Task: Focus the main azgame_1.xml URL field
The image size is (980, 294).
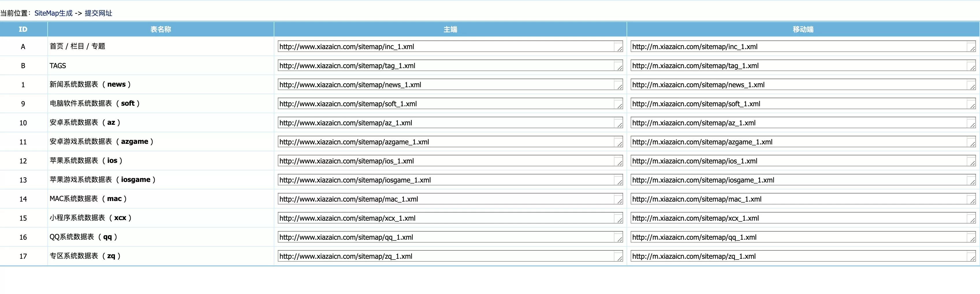Action: click(450, 142)
